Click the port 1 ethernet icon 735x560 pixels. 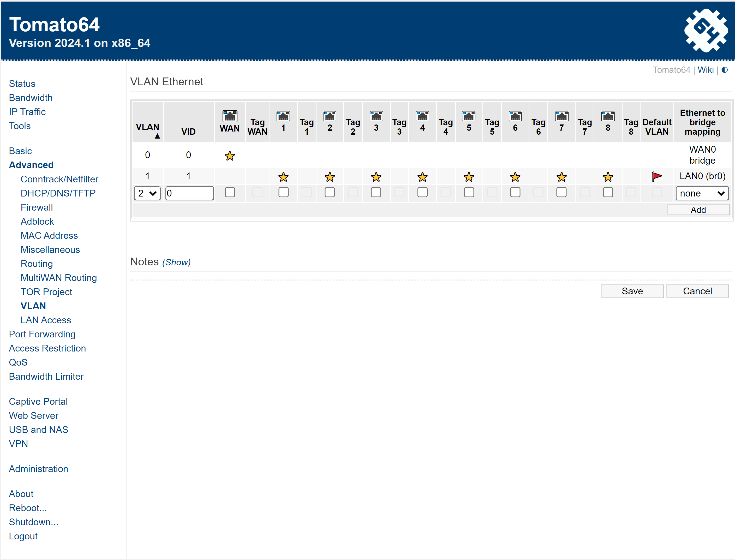tap(283, 116)
